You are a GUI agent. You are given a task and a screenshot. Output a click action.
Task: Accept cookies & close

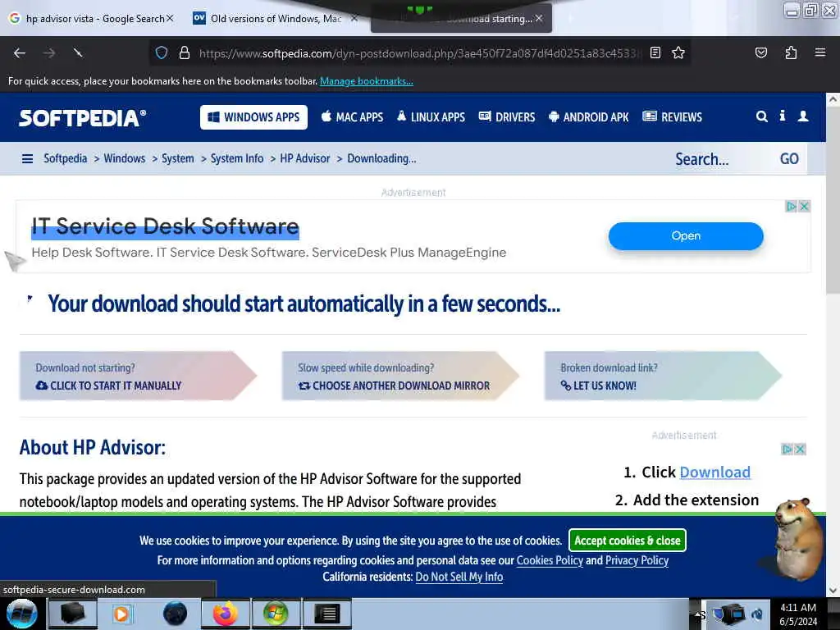(x=628, y=541)
